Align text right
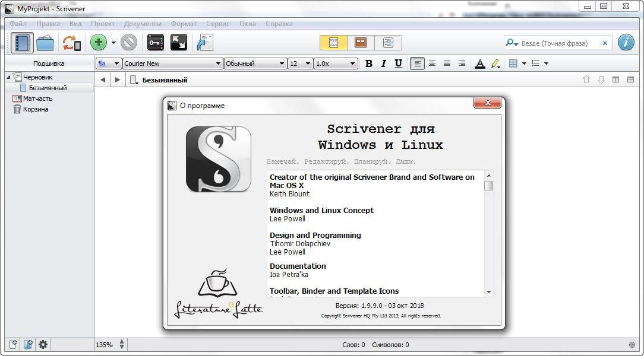 pos(462,63)
